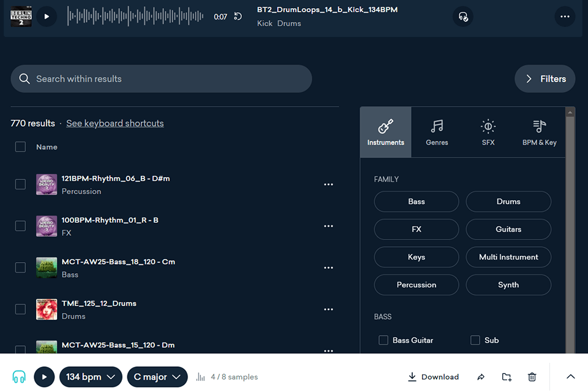Open more menu for MCT-AW25-Bass_15_120 - Dm
The height and width of the screenshot is (392, 588).
click(x=328, y=350)
